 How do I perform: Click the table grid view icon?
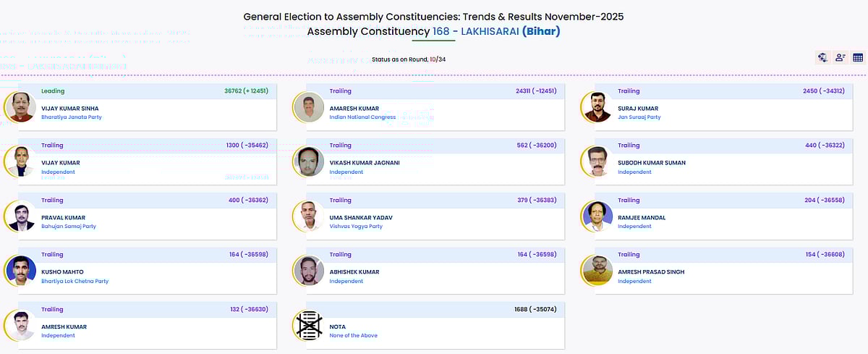pos(858,58)
